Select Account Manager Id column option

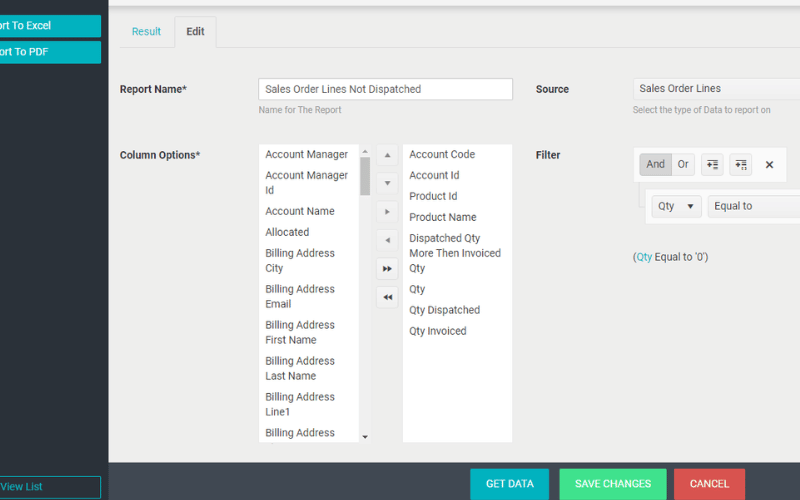pyautogui.click(x=307, y=183)
